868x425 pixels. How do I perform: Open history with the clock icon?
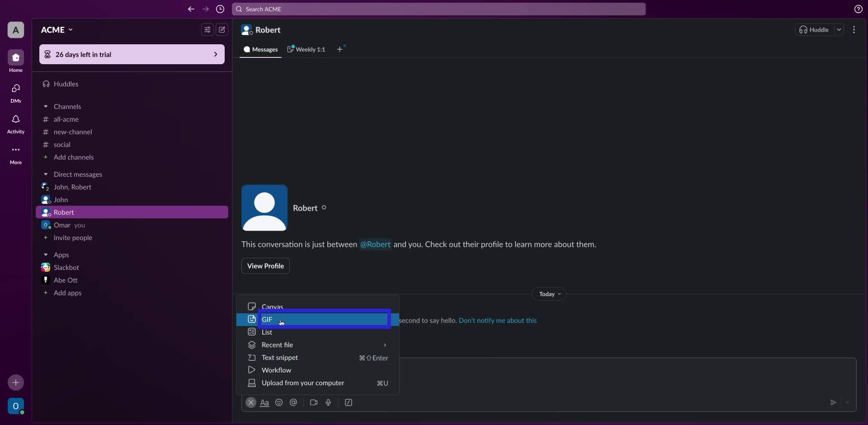click(x=221, y=9)
